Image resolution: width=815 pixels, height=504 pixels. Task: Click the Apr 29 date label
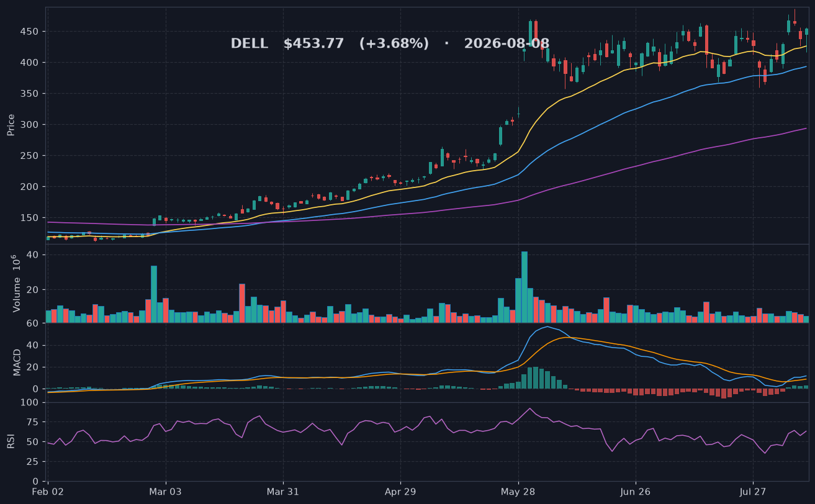pyautogui.click(x=400, y=492)
